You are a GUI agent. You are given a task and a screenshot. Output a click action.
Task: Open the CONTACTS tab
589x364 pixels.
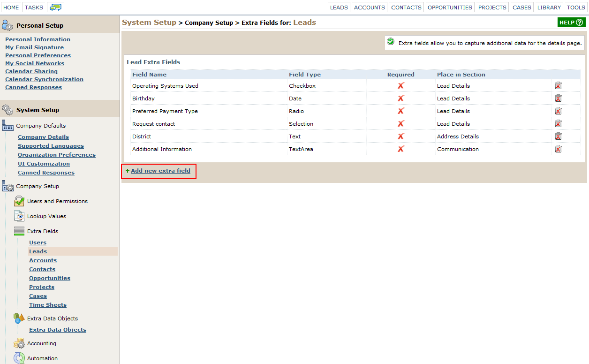click(x=406, y=8)
